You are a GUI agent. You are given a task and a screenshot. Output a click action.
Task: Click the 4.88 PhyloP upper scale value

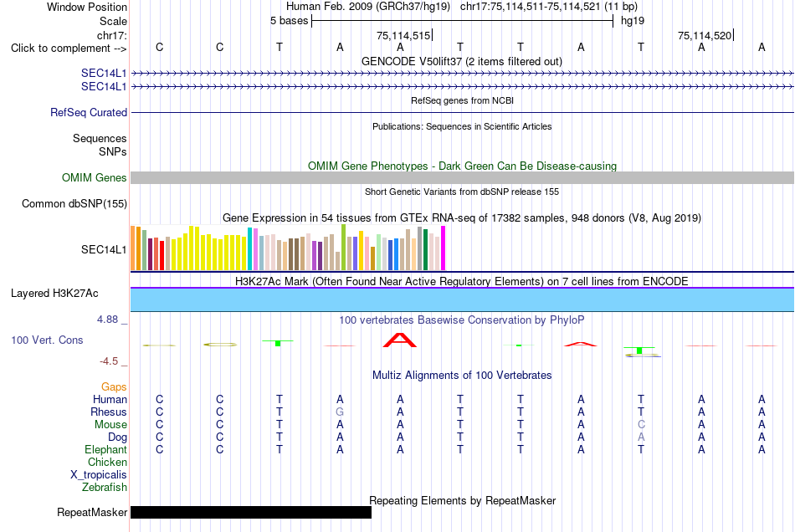pos(107,320)
